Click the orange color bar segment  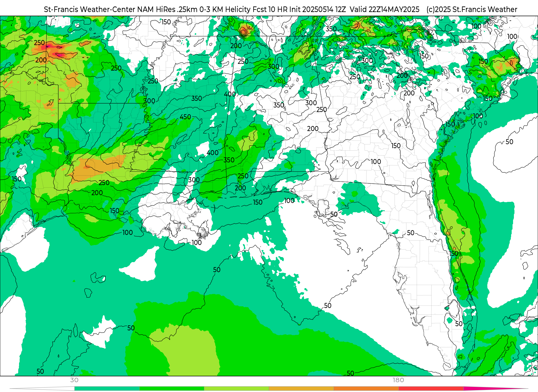(366, 389)
